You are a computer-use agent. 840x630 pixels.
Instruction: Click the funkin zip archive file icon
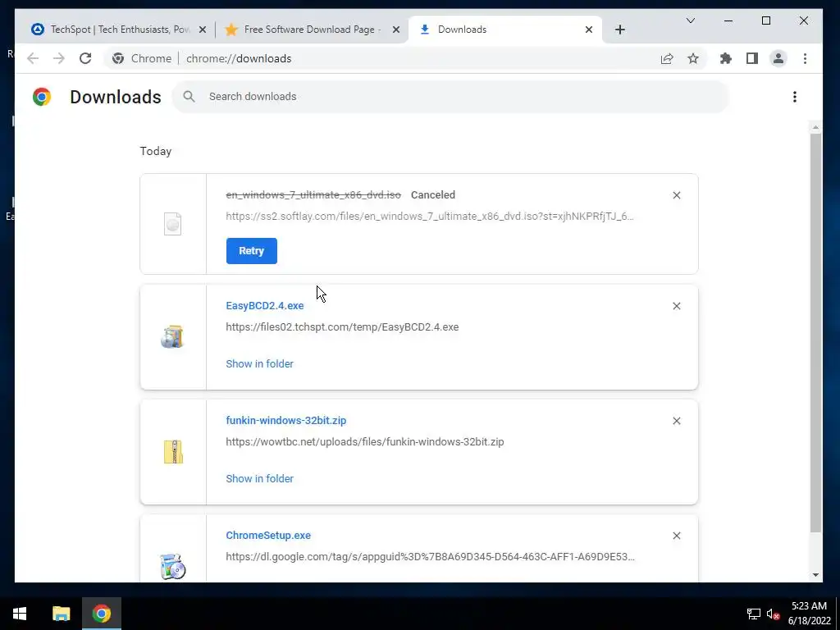click(173, 452)
